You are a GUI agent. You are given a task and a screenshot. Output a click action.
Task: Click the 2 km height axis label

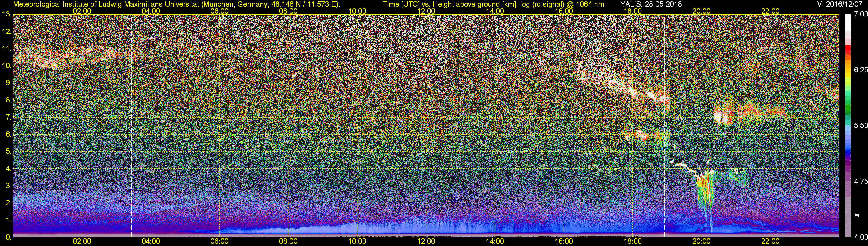8,203
